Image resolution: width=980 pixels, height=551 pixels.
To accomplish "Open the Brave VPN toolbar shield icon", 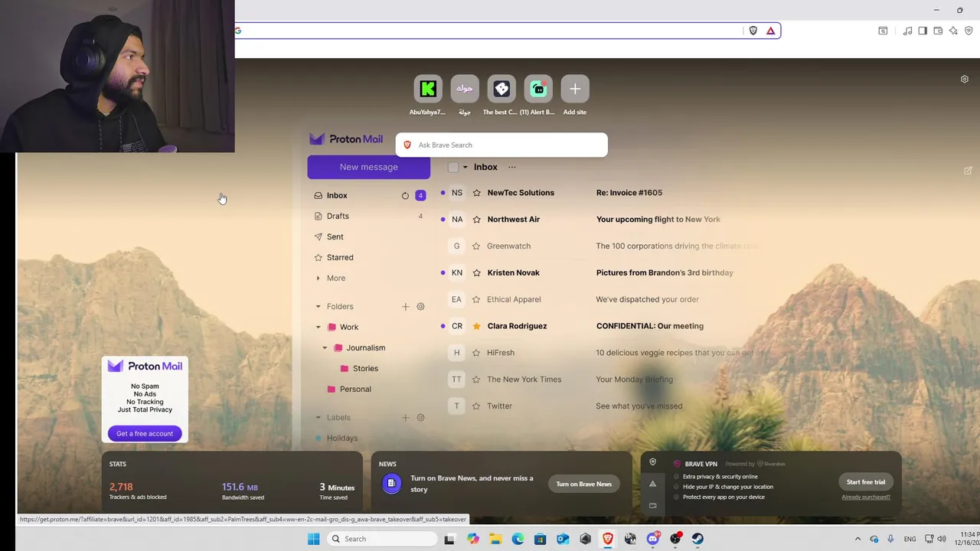I will tap(969, 31).
